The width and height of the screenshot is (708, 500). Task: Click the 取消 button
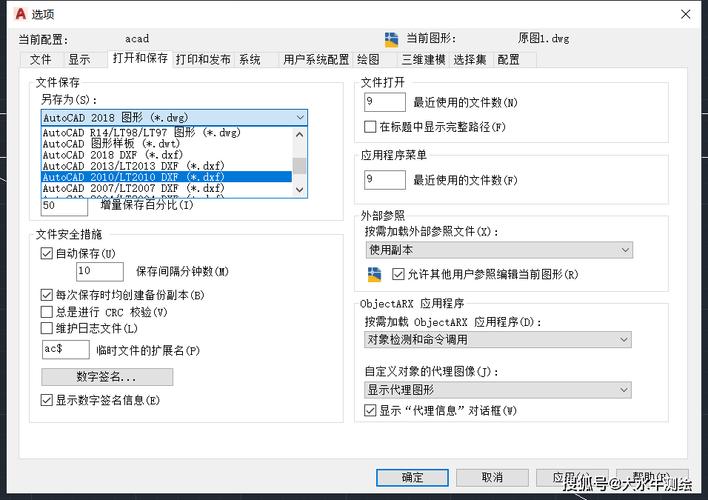(x=492, y=477)
